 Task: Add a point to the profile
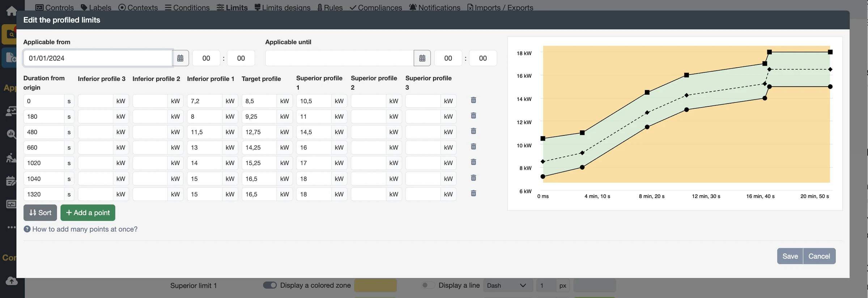tap(88, 213)
